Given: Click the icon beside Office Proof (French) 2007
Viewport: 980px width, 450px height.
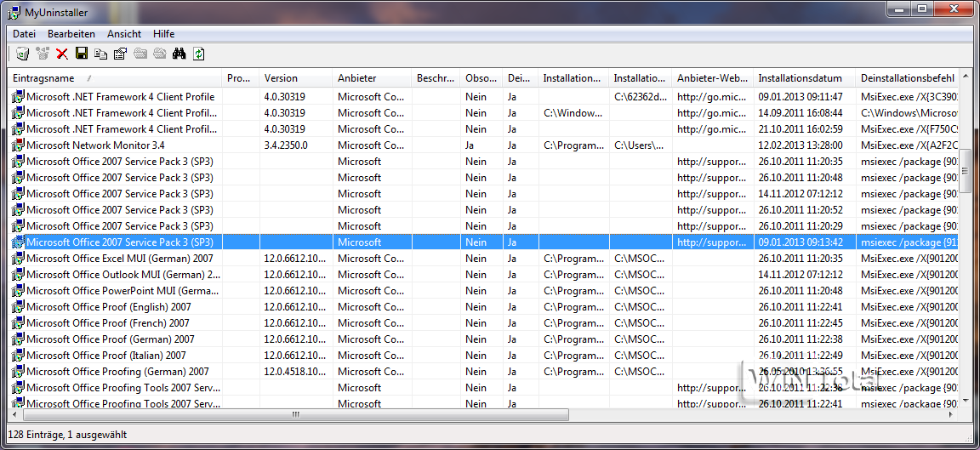Looking at the screenshot, I should [x=18, y=323].
